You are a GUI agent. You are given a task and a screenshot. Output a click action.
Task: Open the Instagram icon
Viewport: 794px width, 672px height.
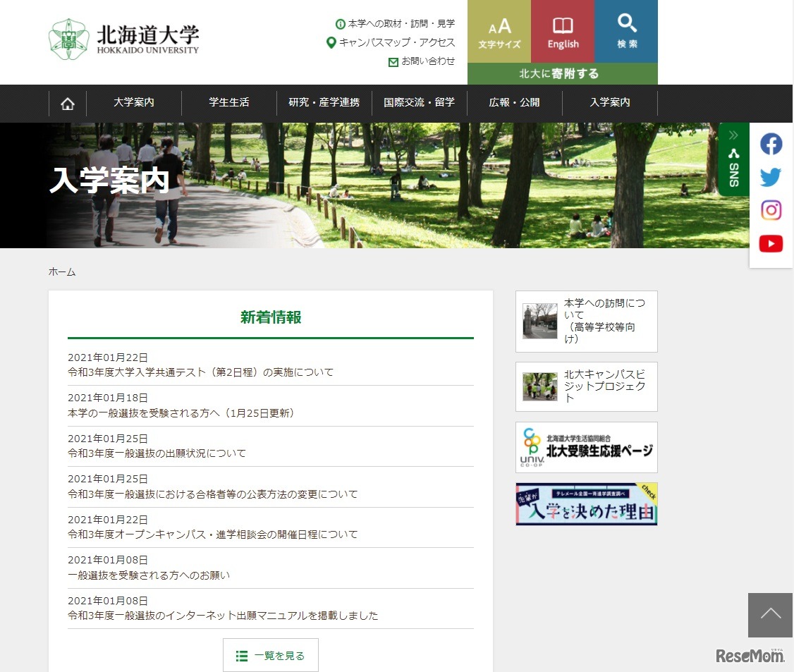coord(771,210)
